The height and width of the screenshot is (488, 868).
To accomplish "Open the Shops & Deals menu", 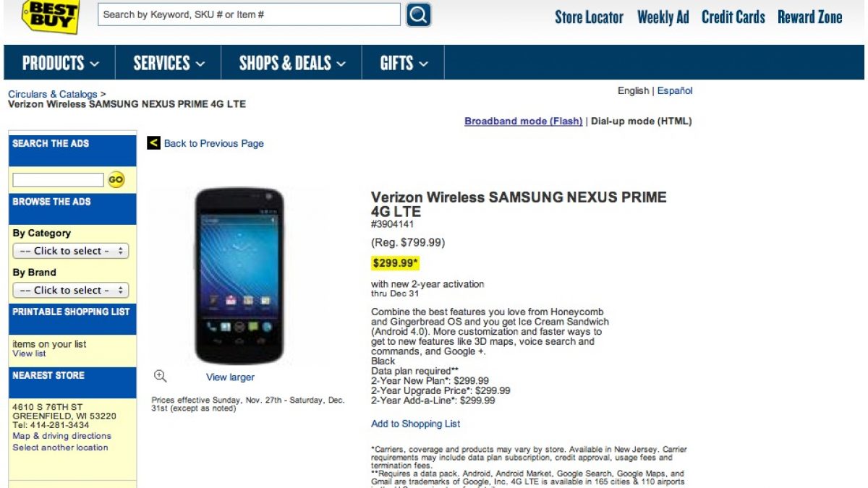I will tap(292, 63).
